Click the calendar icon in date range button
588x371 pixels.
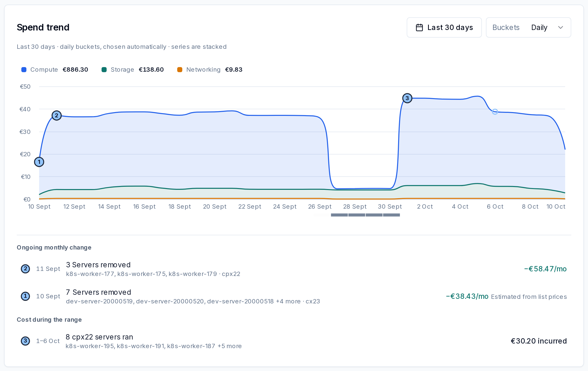click(x=419, y=27)
